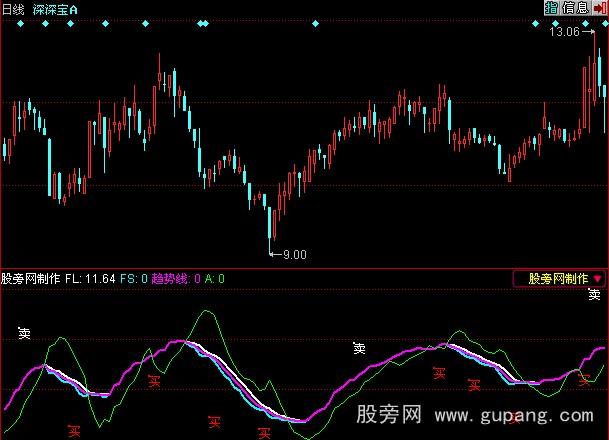The height and width of the screenshot is (440, 609).
Task: Click the stock name 深深宝A
Action: tap(55, 10)
